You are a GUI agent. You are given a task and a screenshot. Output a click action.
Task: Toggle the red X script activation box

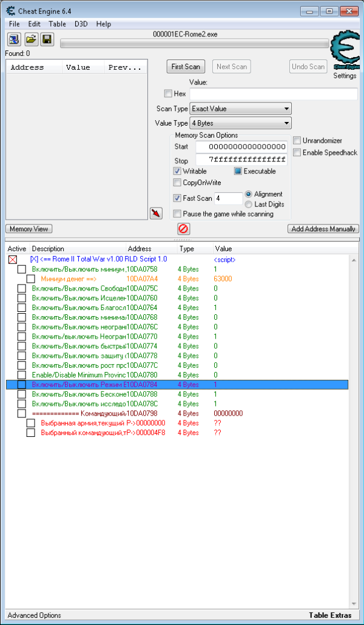pos(13,260)
